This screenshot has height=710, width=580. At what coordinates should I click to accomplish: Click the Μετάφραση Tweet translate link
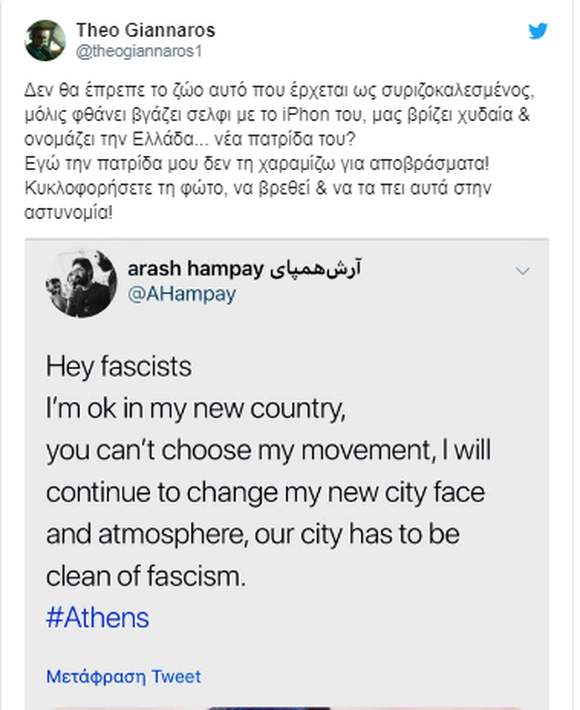point(124,676)
